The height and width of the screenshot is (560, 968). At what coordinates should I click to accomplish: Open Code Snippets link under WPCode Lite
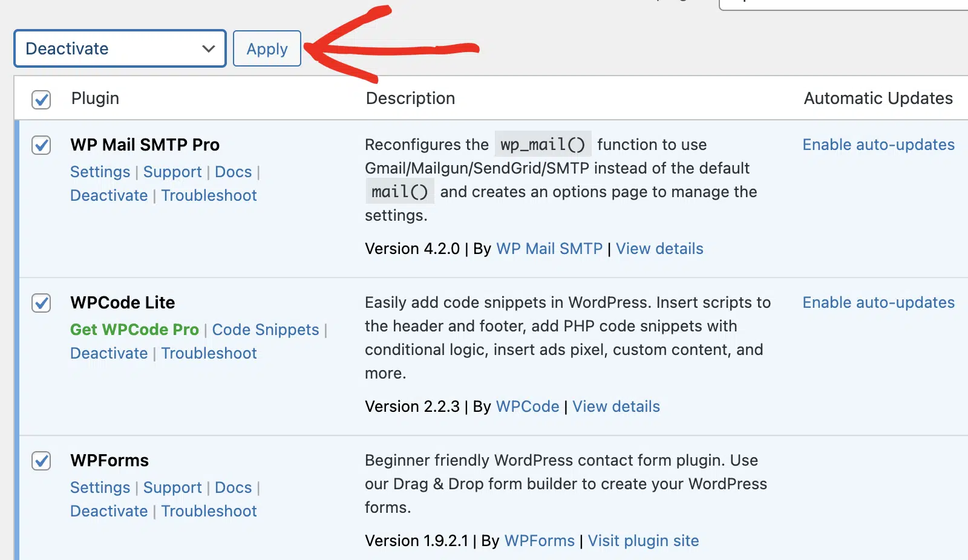point(265,330)
